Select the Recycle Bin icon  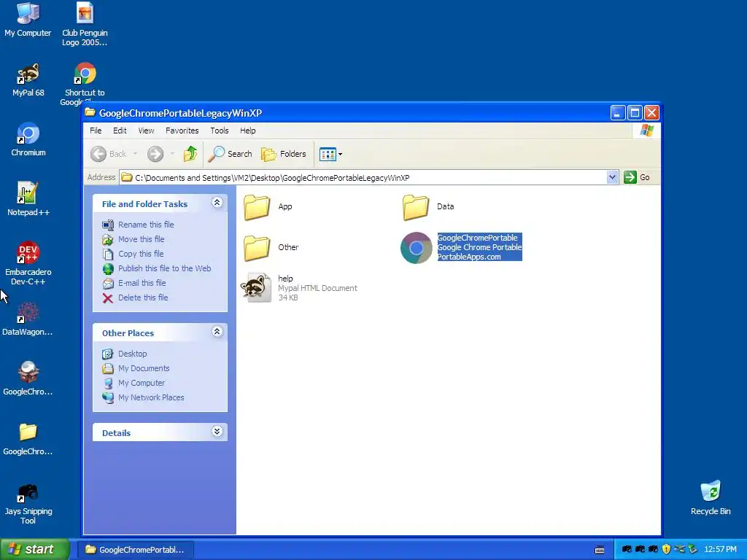[711, 492]
